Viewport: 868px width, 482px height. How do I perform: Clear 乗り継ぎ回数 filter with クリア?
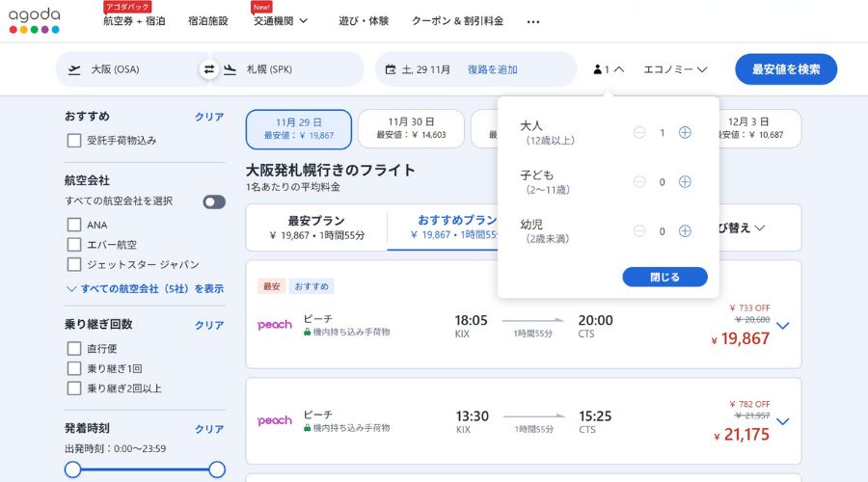(209, 325)
